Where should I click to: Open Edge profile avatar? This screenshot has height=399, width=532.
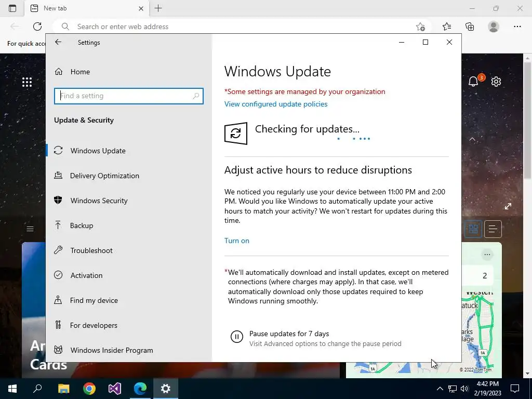tap(494, 26)
